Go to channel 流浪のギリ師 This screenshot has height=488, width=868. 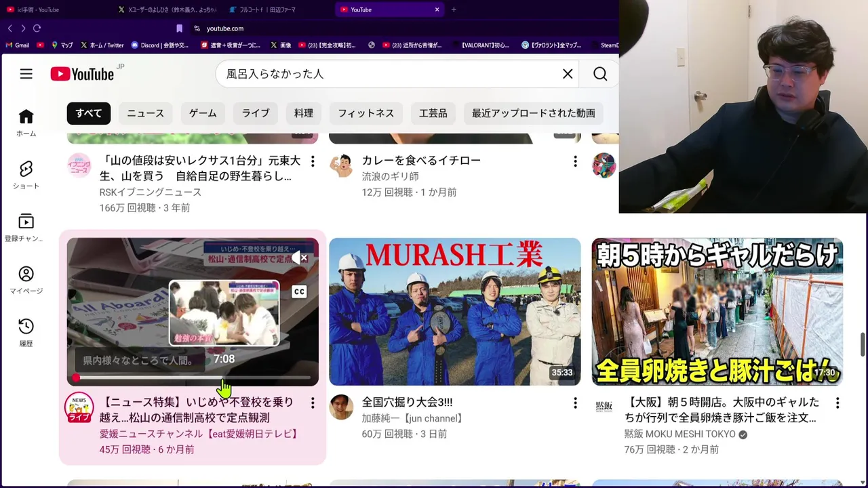pyautogui.click(x=390, y=176)
